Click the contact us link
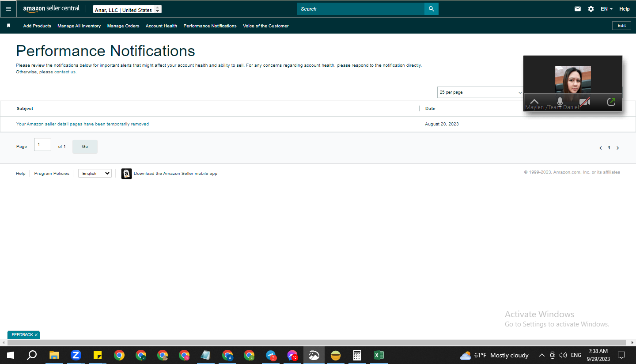Viewport: 636px width, 364px height. coord(65,72)
